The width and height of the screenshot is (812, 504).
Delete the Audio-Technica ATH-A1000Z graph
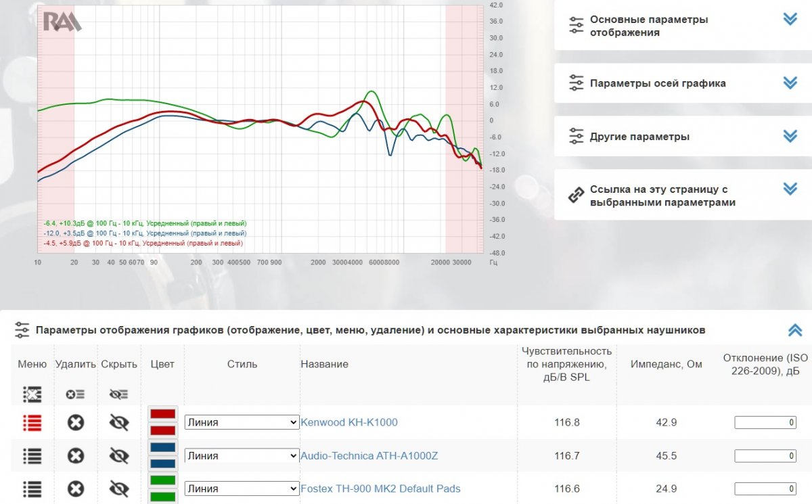pyautogui.click(x=76, y=456)
